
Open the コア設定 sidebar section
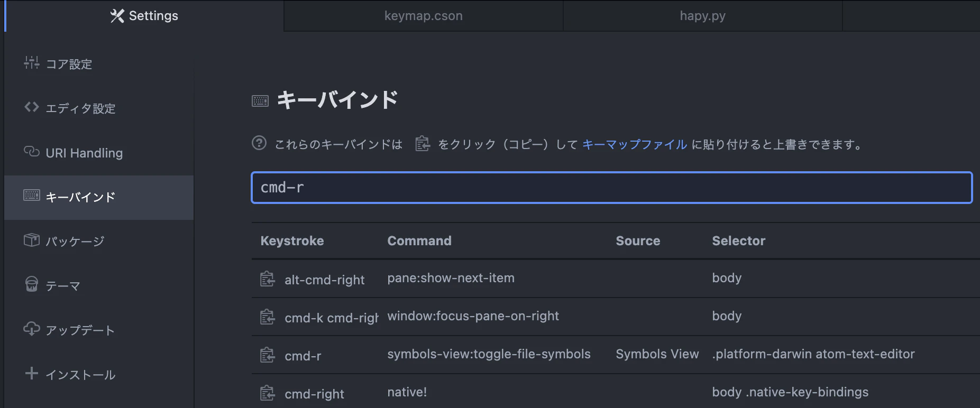click(x=99, y=64)
